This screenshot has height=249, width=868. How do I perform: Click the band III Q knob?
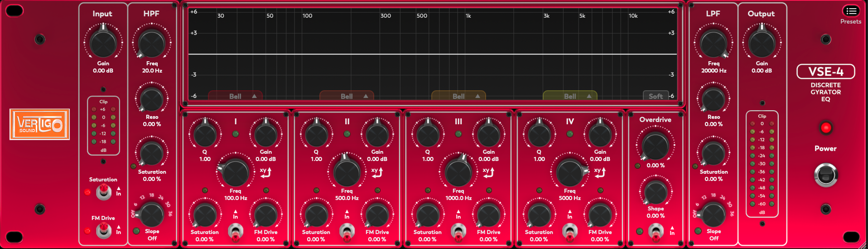pos(428,134)
